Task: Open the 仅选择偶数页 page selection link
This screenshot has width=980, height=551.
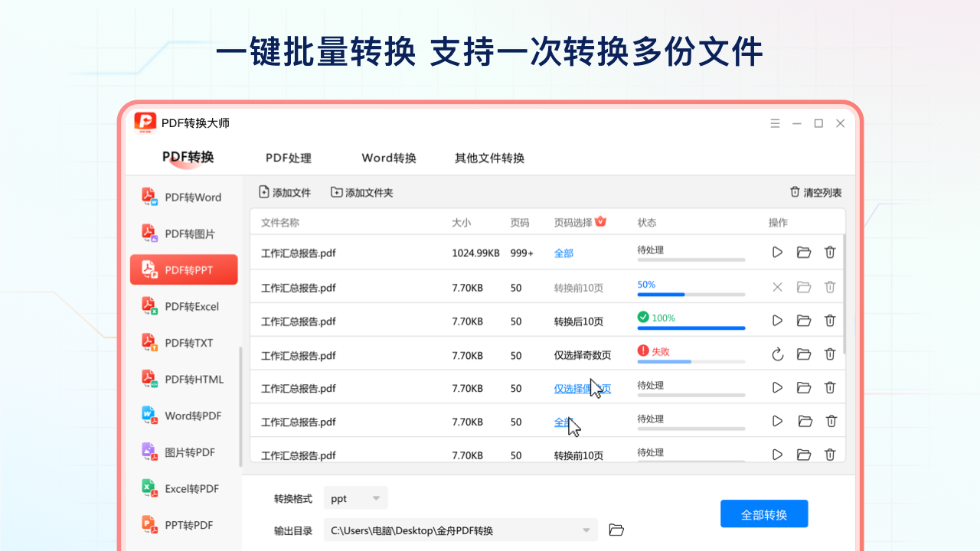Action: pyautogui.click(x=582, y=388)
